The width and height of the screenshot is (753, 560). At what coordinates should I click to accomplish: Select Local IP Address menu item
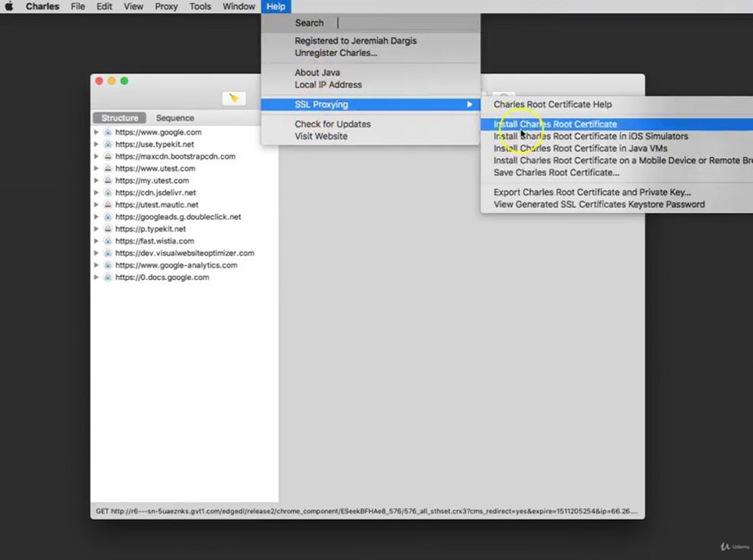(x=328, y=84)
